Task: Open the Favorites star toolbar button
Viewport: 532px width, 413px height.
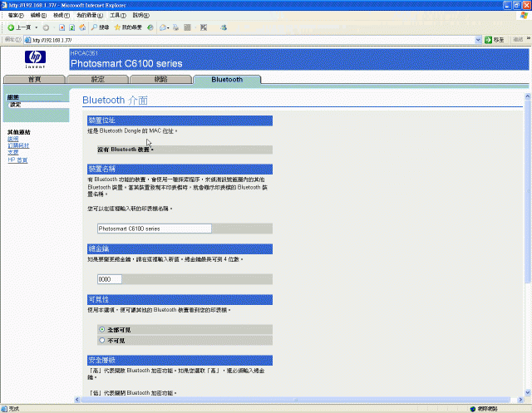Action: pos(128,27)
